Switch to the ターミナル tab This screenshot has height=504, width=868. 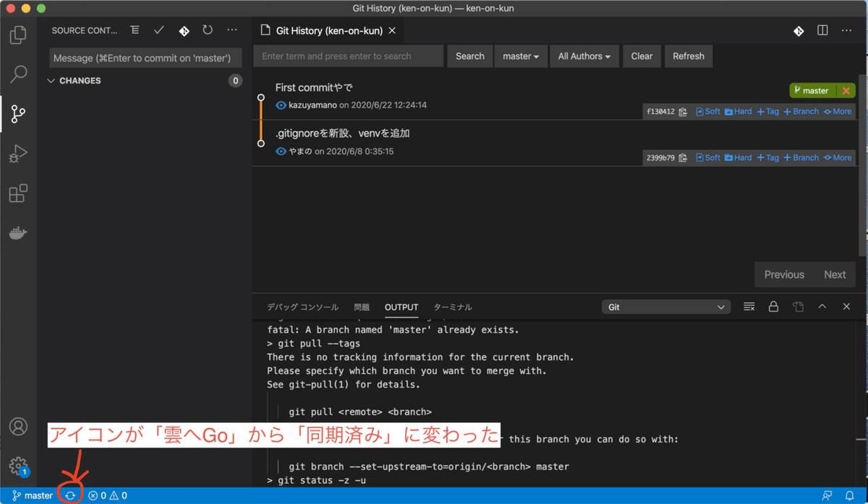click(x=453, y=307)
